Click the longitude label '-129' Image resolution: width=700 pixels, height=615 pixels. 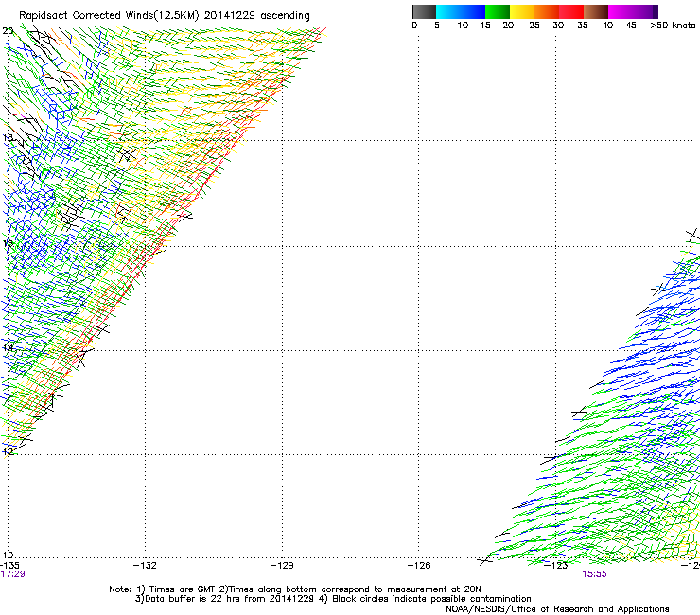tap(282, 566)
